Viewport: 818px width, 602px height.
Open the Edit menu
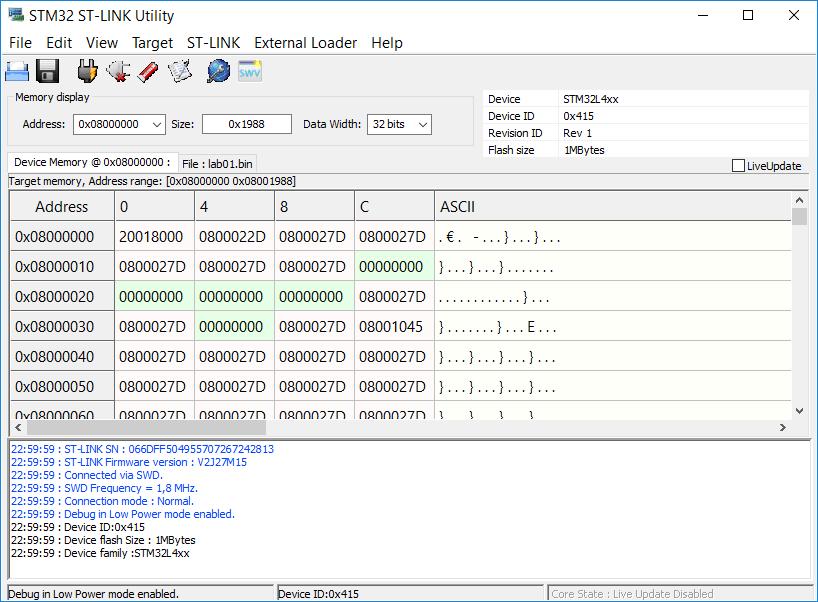coord(59,43)
